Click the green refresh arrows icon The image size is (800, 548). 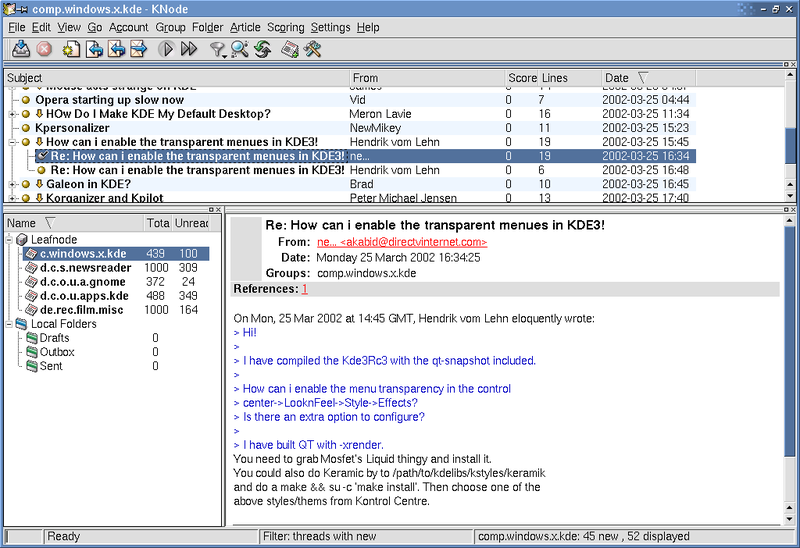coord(263,49)
